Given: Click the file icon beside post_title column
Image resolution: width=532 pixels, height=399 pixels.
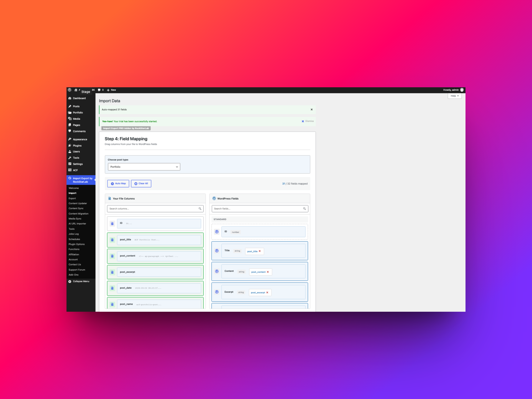Looking at the screenshot, I should pyautogui.click(x=112, y=240).
